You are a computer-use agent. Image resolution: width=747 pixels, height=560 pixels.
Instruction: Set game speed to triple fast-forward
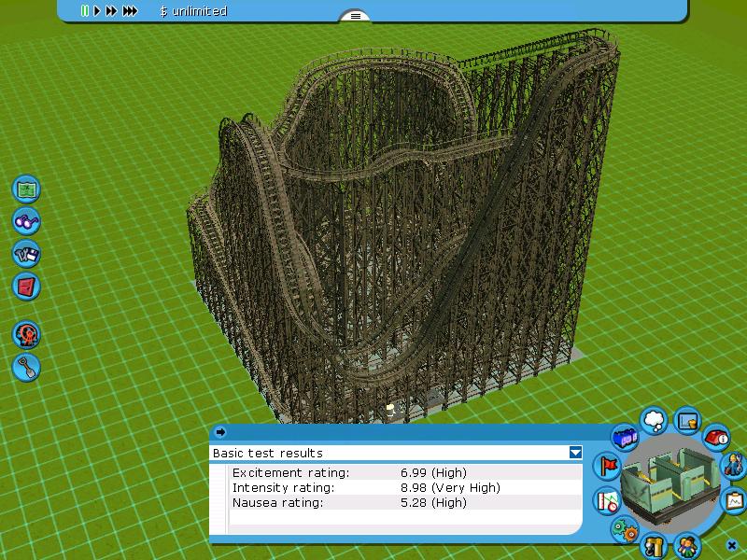(x=130, y=10)
